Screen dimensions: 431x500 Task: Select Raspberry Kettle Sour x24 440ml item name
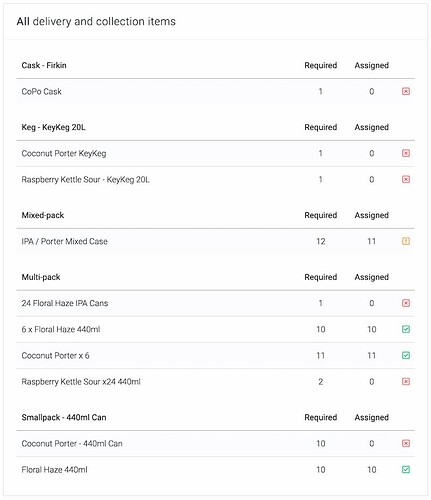point(81,382)
